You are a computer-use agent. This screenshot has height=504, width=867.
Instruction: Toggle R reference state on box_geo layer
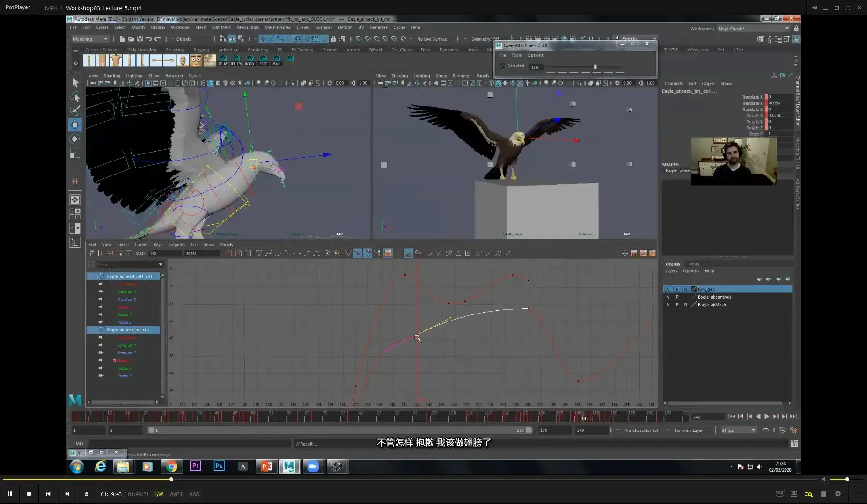pos(685,289)
